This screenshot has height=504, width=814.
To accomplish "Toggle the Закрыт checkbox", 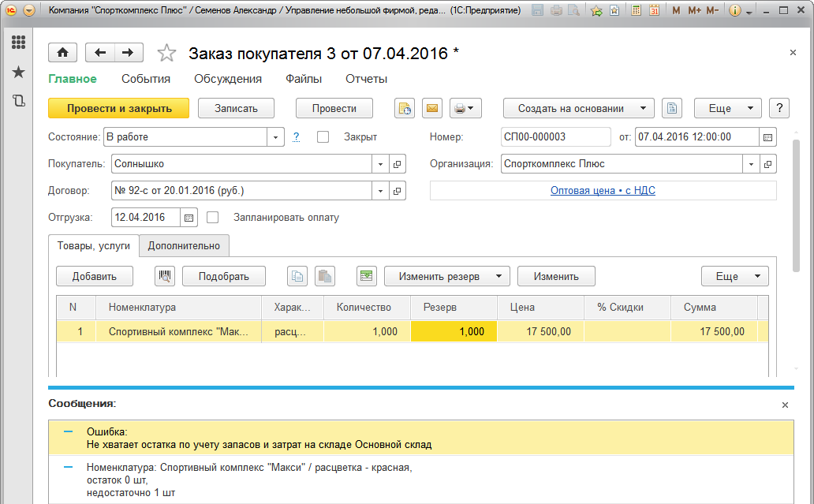I will (323, 136).
